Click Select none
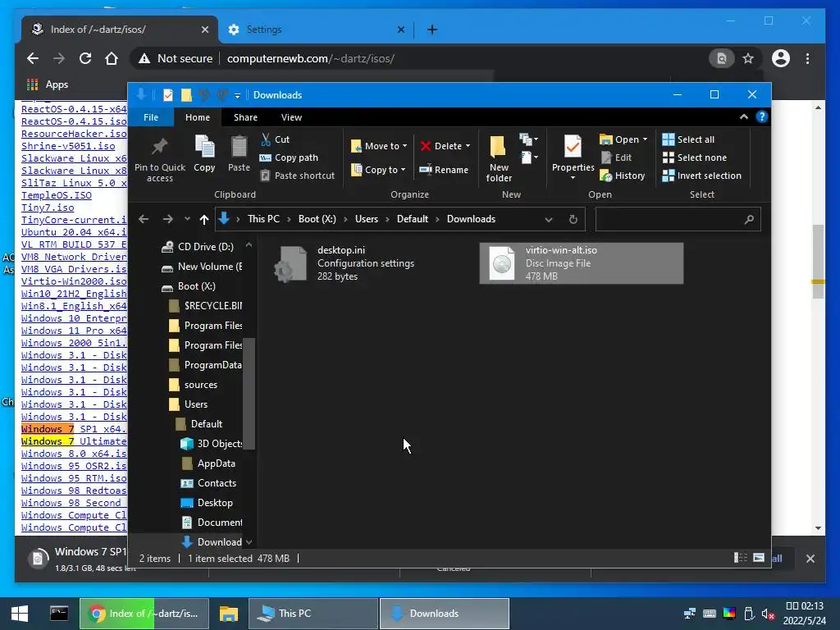The height and width of the screenshot is (630, 840). [x=695, y=157]
